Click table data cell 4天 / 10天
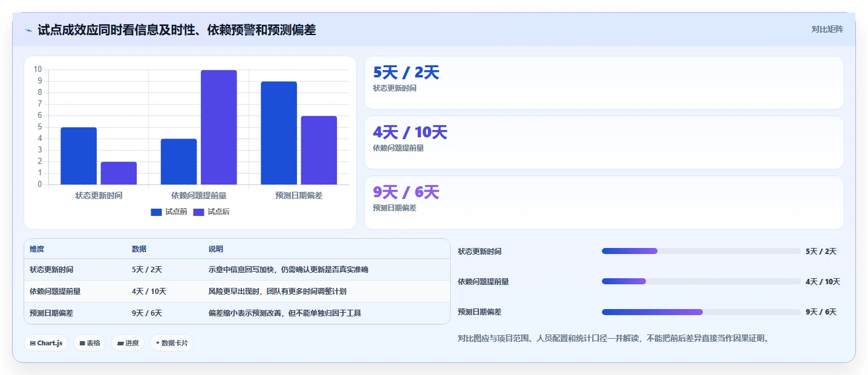This screenshot has width=868, height=375. tap(149, 292)
